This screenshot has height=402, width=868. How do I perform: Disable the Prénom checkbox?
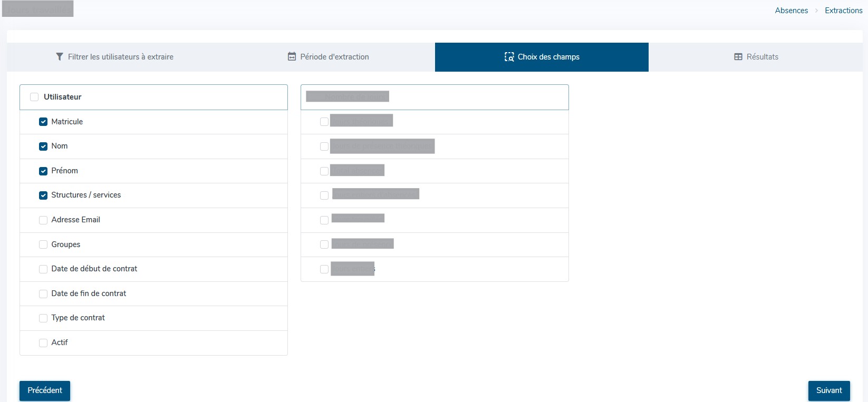click(43, 171)
